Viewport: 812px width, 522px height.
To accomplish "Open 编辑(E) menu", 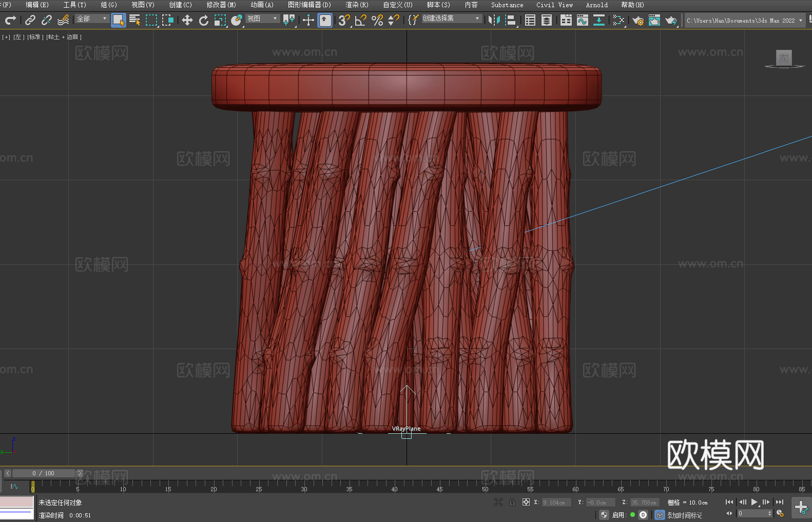I will pos(37,5).
